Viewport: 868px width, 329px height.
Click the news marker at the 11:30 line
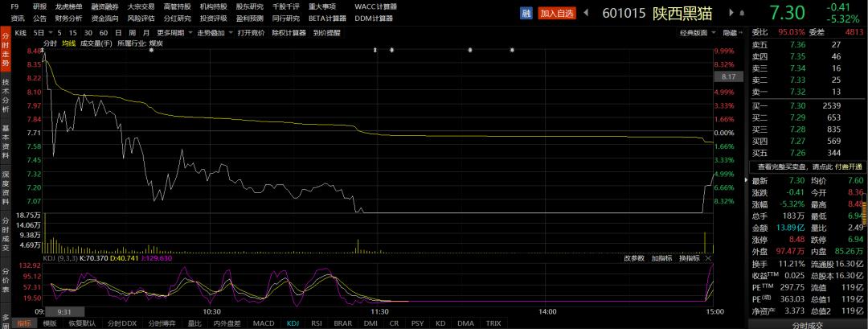[x=376, y=51]
